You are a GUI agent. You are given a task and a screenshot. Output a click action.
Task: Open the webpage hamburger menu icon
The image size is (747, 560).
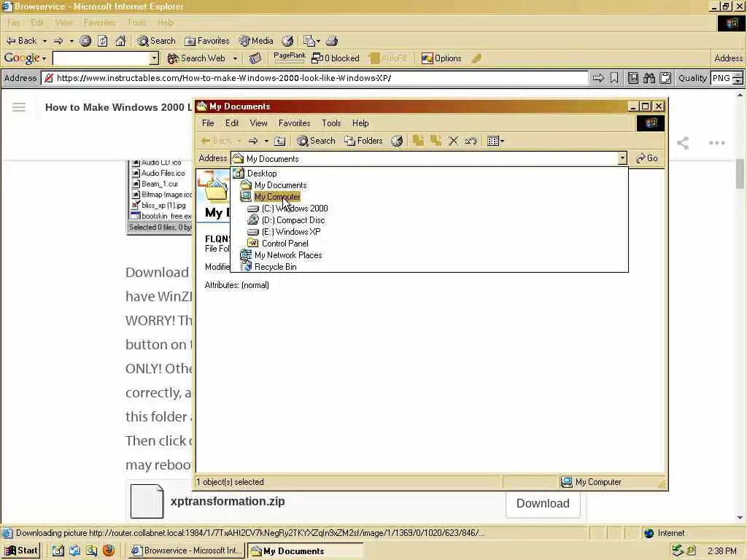(x=19, y=107)
